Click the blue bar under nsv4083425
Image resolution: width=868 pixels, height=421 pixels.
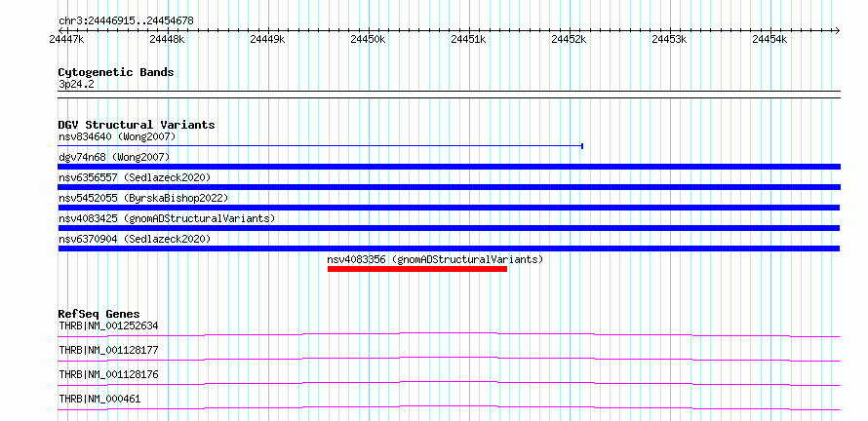pos(449,228)
